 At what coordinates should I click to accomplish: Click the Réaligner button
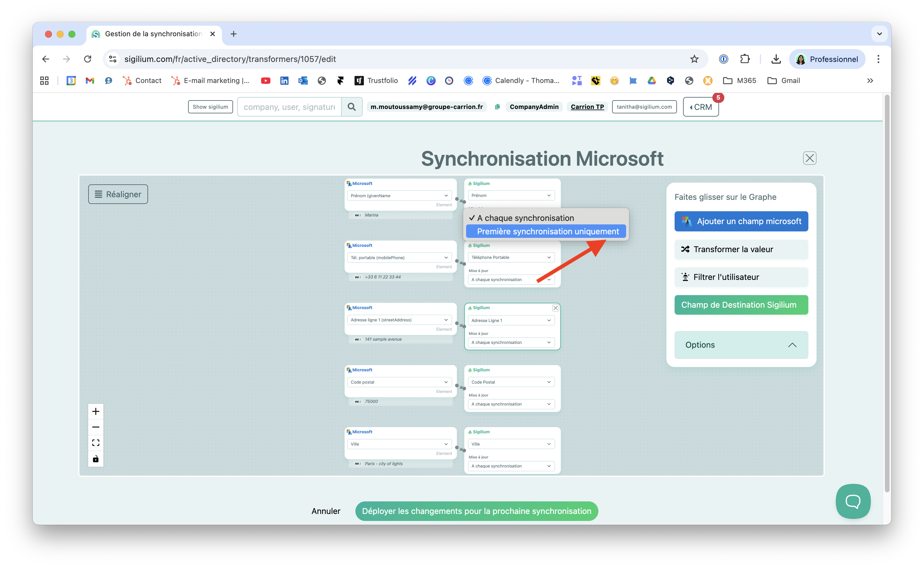click(x=118, y=194)
